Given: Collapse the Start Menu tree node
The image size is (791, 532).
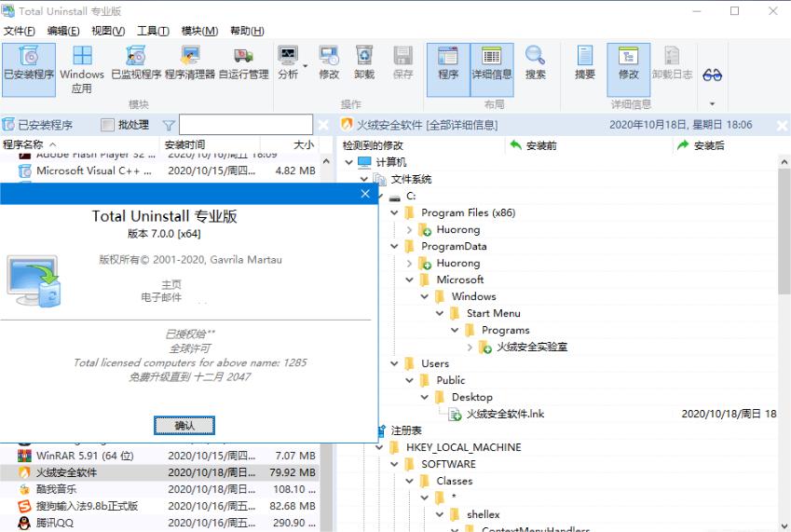Looking at the screenshot, I should coord(440,313).
